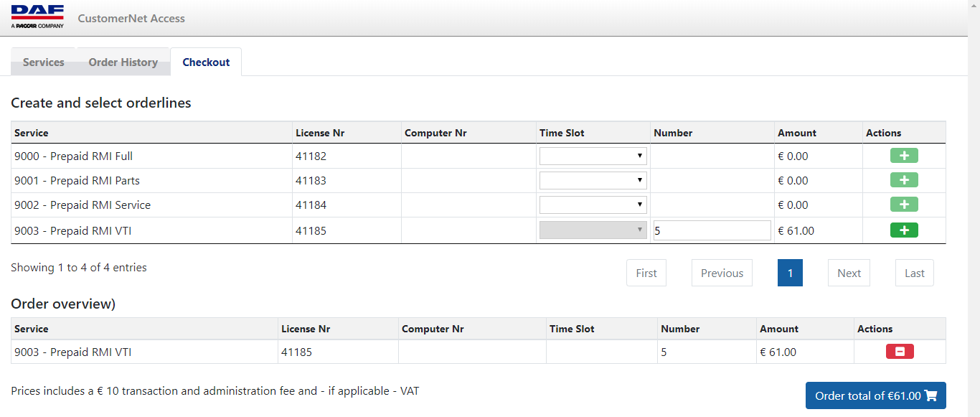This screenshot has width=980, height=417.
Task: Click the Next pagination button
Action: click(848, 273)
